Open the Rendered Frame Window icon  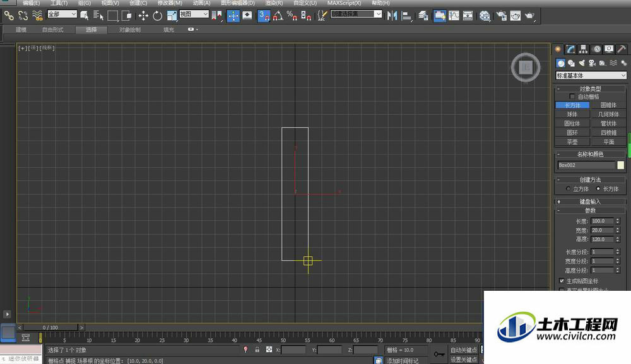pos(516,16)
